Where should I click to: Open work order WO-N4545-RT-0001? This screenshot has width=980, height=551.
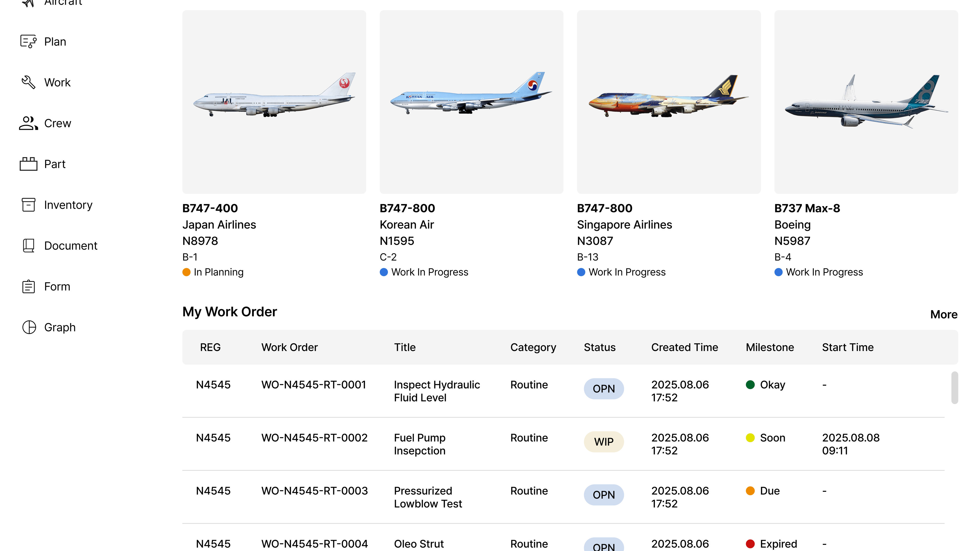pos(313,384)
